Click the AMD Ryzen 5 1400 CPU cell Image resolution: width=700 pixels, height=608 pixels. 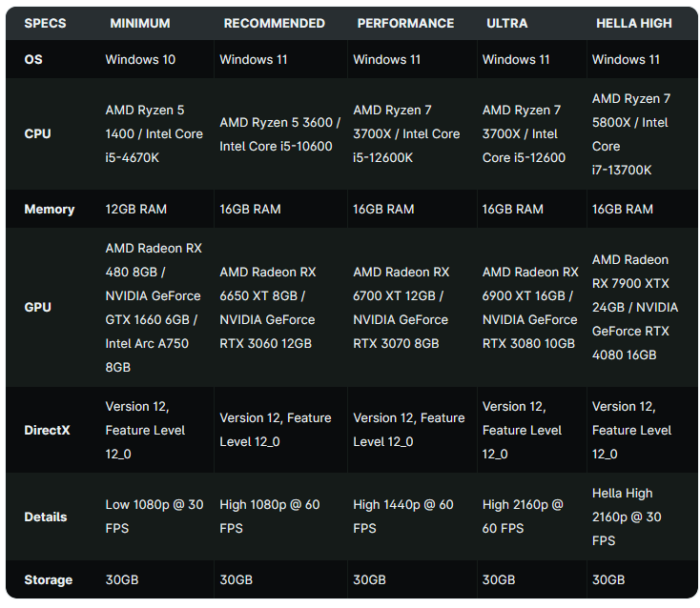154,133
